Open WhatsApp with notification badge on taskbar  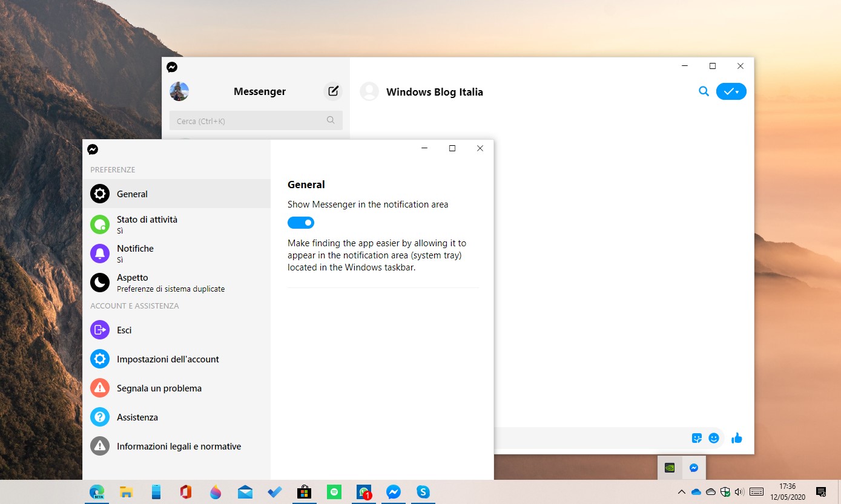[364, 492]
